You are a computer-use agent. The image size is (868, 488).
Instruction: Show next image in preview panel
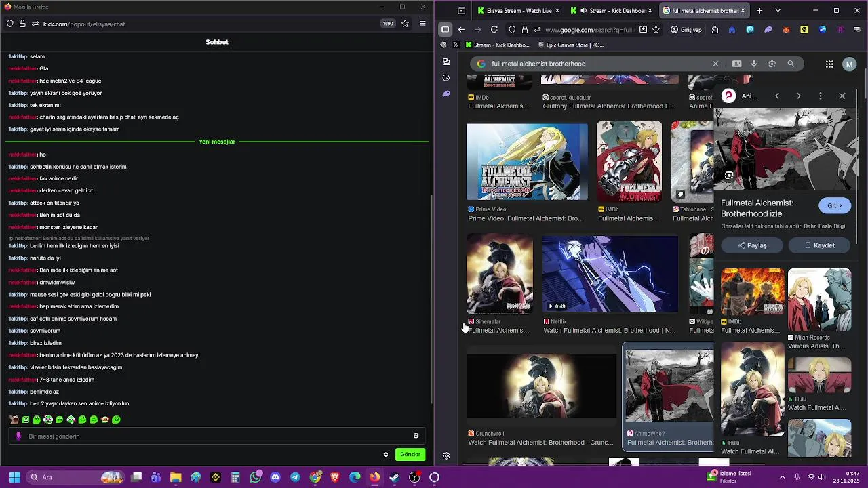click(x=799, y=96)
